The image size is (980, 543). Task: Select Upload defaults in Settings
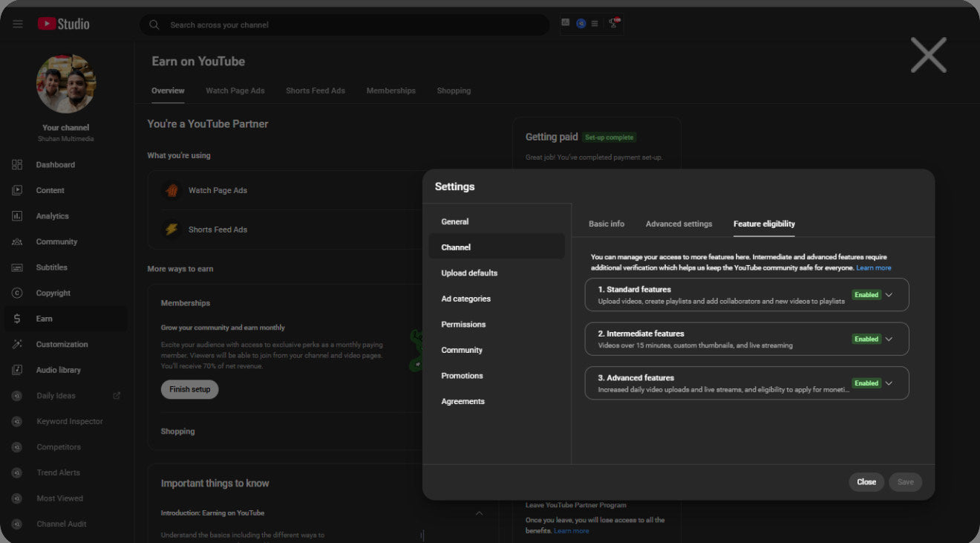tap(497, 273)
